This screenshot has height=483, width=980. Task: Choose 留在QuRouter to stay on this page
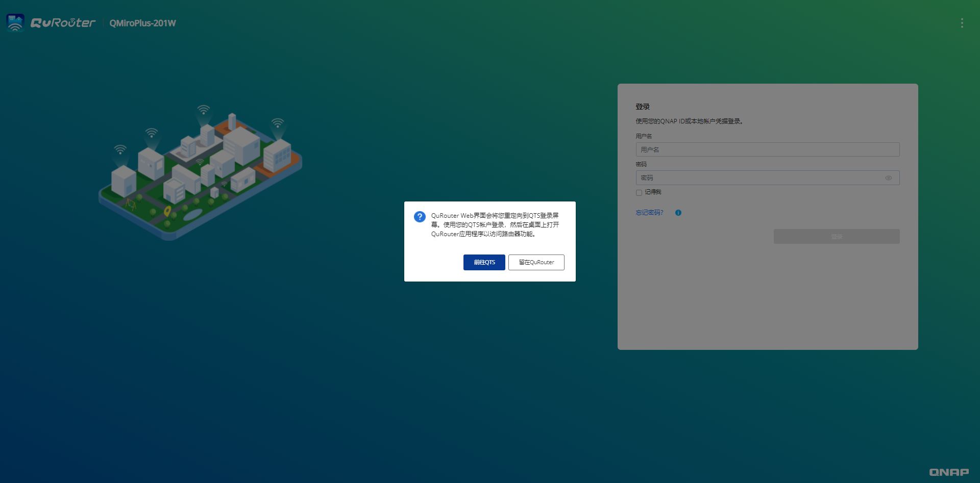[536, 262]
